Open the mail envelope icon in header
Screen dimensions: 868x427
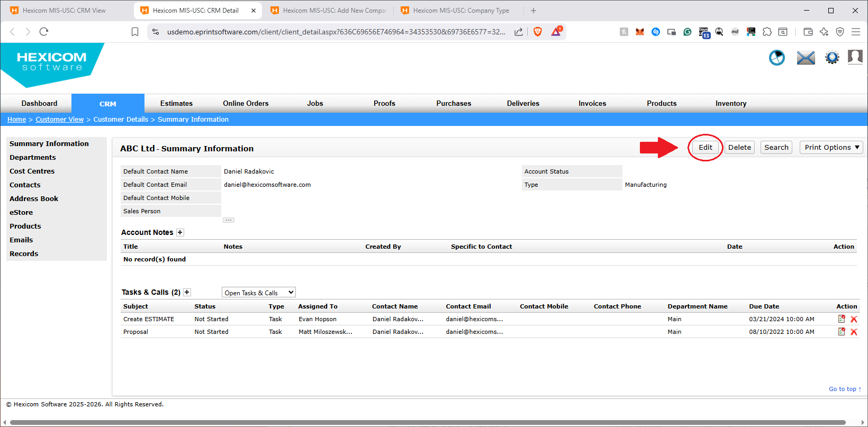click(x=806, y=58)
